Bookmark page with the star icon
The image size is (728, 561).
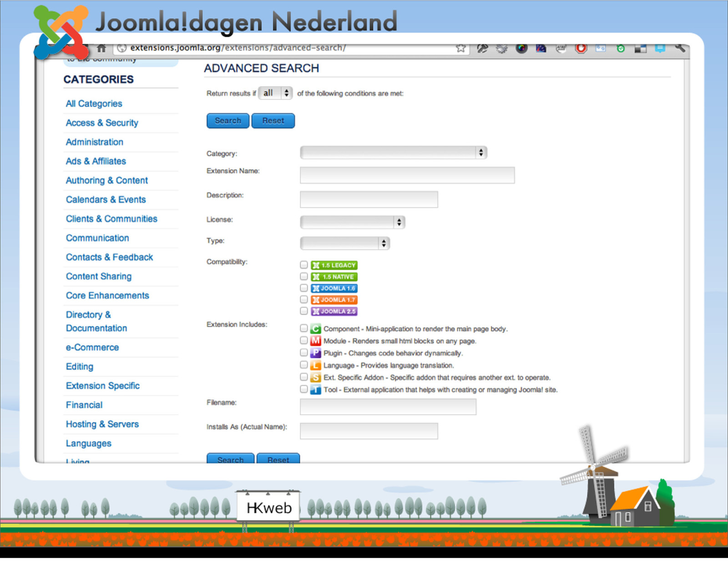(461, 48)
